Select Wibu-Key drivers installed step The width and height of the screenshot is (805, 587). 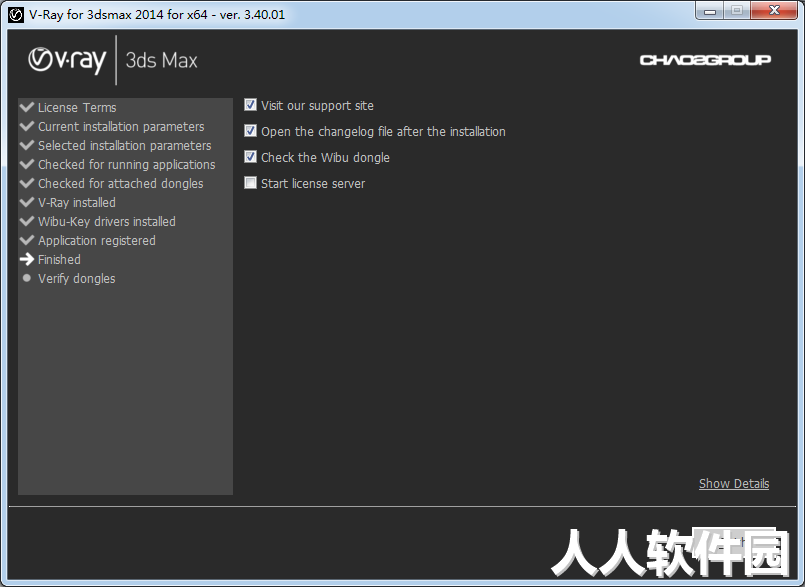(107, 221)
